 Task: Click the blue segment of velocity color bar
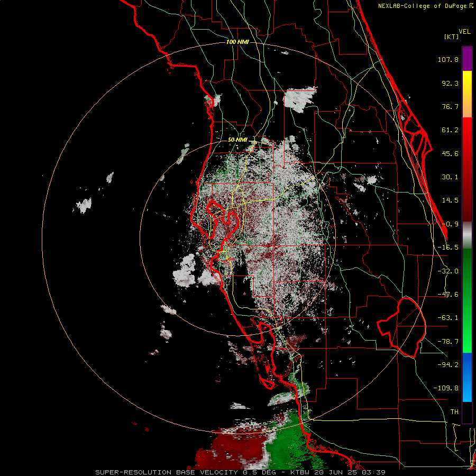pos(467,377)
